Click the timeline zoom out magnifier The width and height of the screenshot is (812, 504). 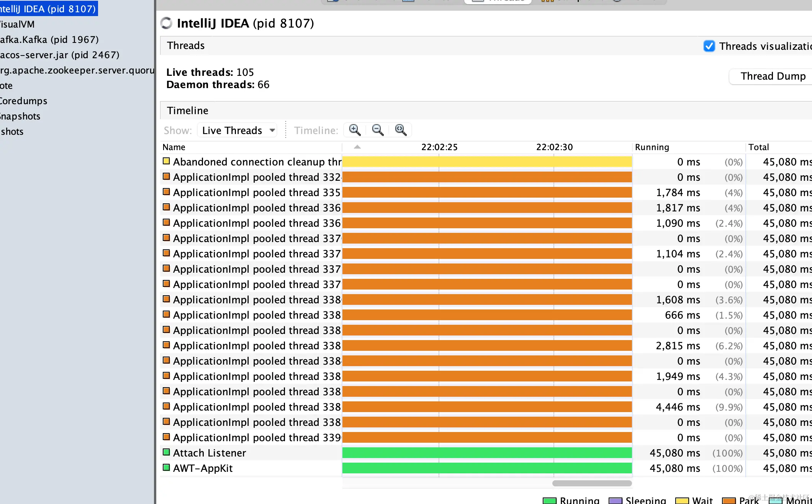378,130
